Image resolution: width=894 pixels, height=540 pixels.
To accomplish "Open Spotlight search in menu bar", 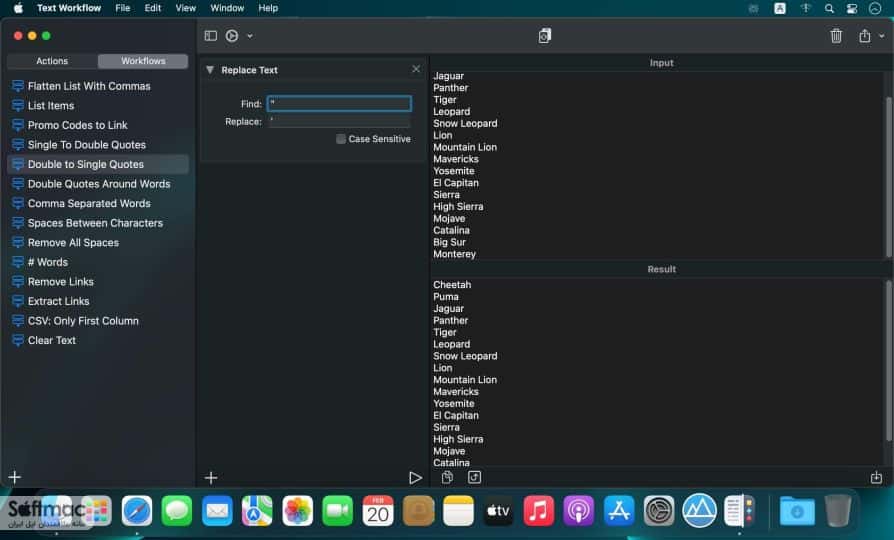I will coord(829,8).
